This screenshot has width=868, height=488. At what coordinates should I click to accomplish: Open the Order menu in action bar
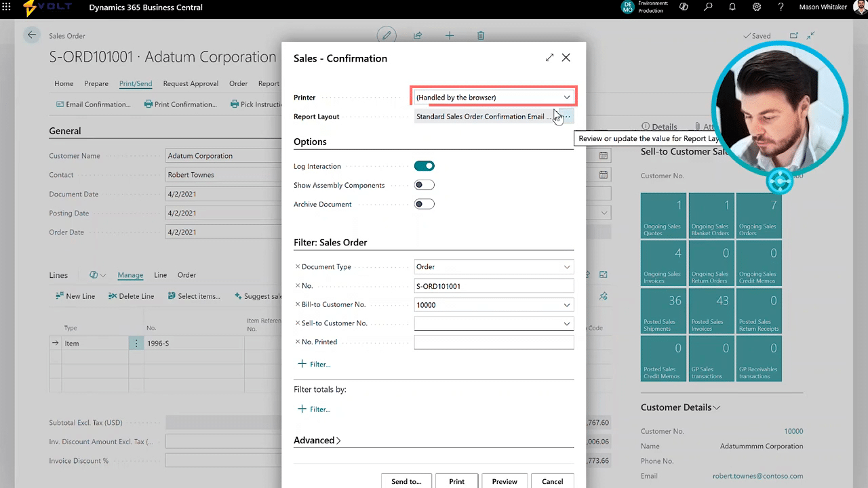click(x=238, y=83)
